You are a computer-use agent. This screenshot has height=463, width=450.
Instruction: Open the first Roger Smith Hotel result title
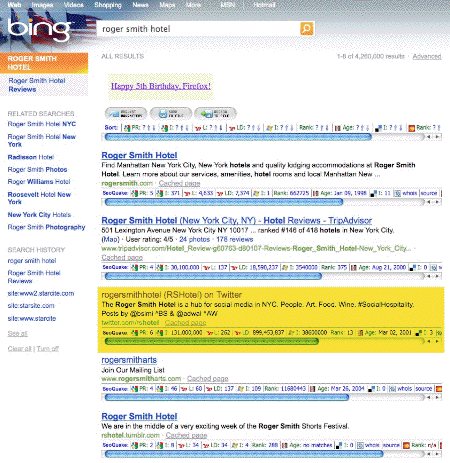coord(139,155)
